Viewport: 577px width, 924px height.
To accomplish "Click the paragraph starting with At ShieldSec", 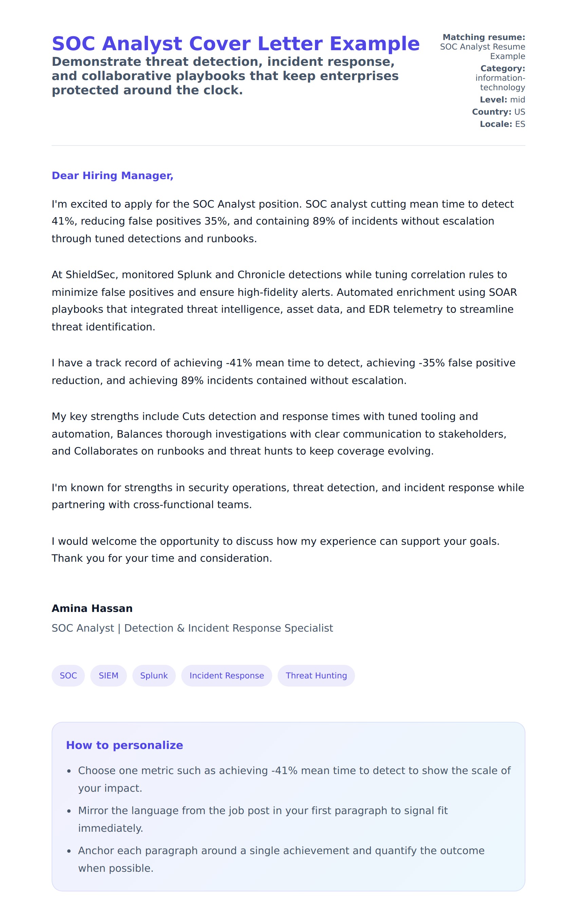I will click(284, 301).
